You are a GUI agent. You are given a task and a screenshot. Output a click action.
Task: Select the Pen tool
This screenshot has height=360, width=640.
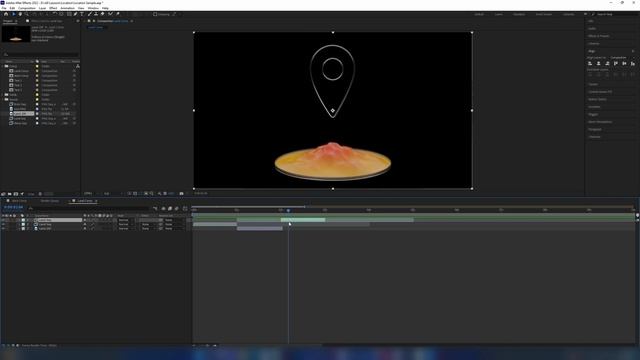tap(76, 14)
